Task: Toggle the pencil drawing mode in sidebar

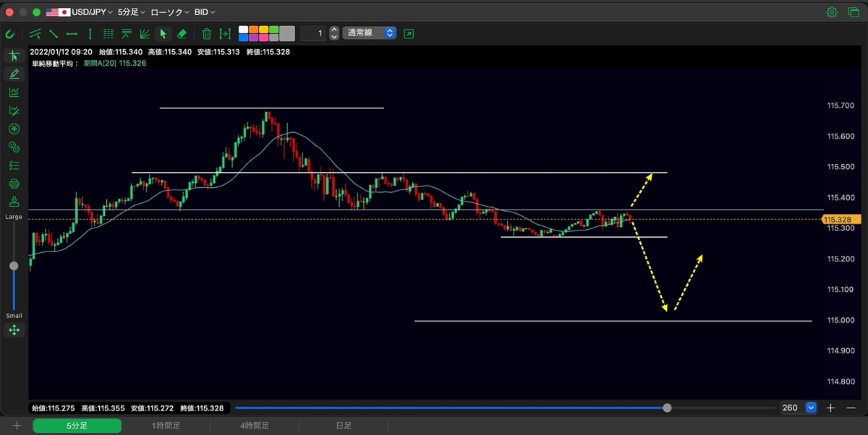Action: coord(14,74)
